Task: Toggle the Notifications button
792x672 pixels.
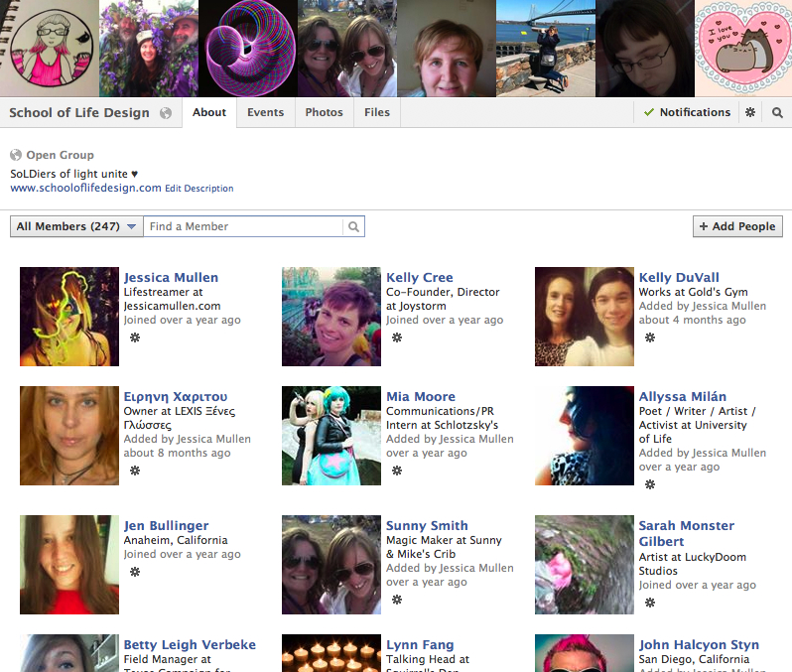Action: pos(687,112)
